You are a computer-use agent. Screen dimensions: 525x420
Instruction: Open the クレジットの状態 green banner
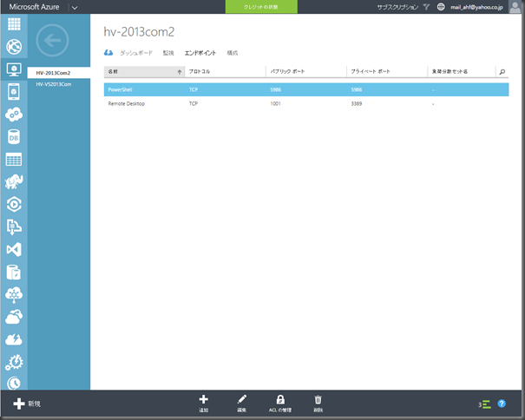coord(261,7)
